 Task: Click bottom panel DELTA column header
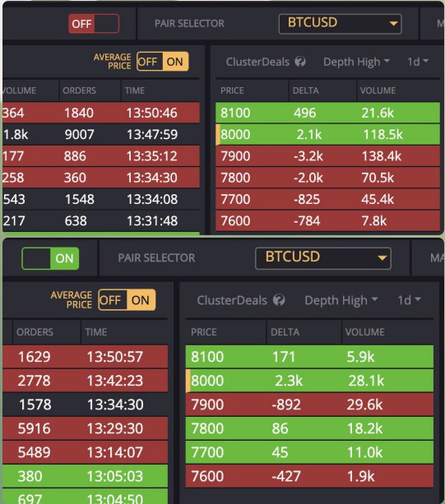coord(285,331)
